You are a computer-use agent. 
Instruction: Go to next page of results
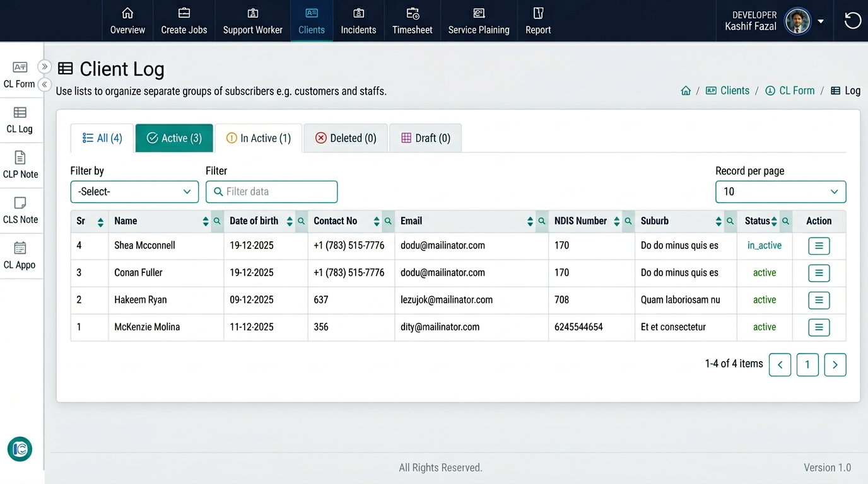pos(835,365)
